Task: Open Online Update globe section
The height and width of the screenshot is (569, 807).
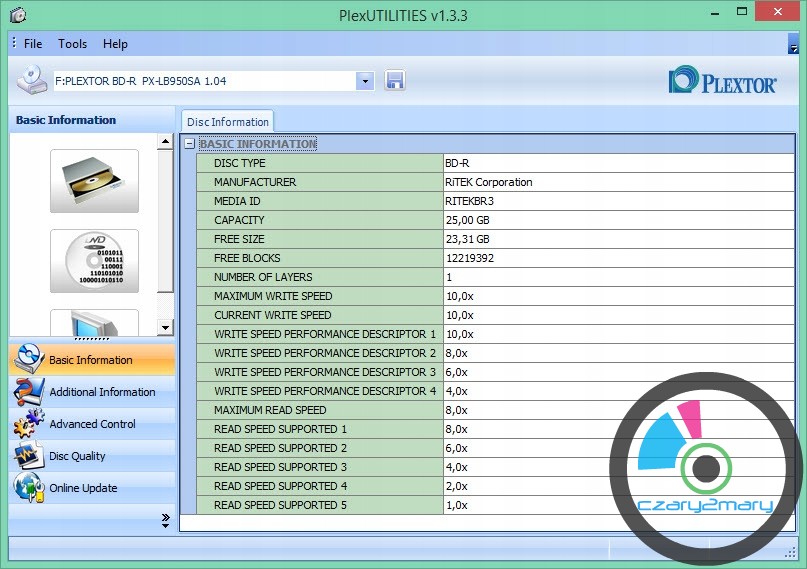Action: pos(83,488)
